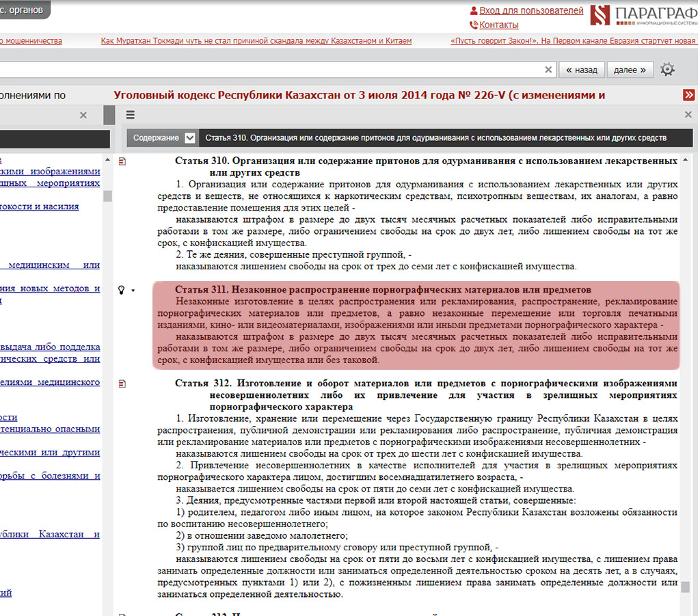Viewport: 700px width, 616px height.
Task: Close the document panel with the X
Action: pyautogui.click(x=688, y=115)
